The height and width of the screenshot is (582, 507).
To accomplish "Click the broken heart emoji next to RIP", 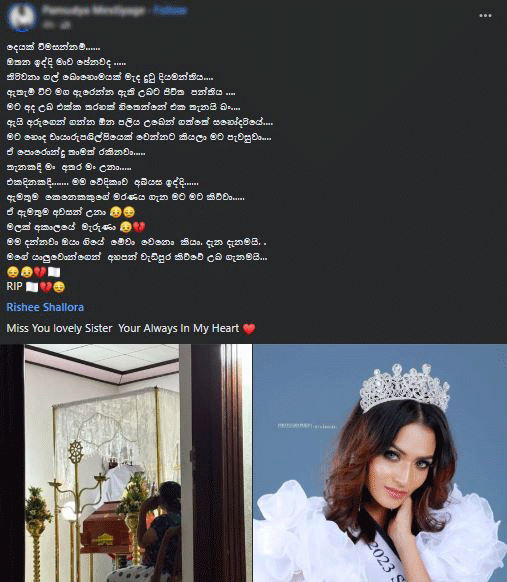I will point(46,287).
